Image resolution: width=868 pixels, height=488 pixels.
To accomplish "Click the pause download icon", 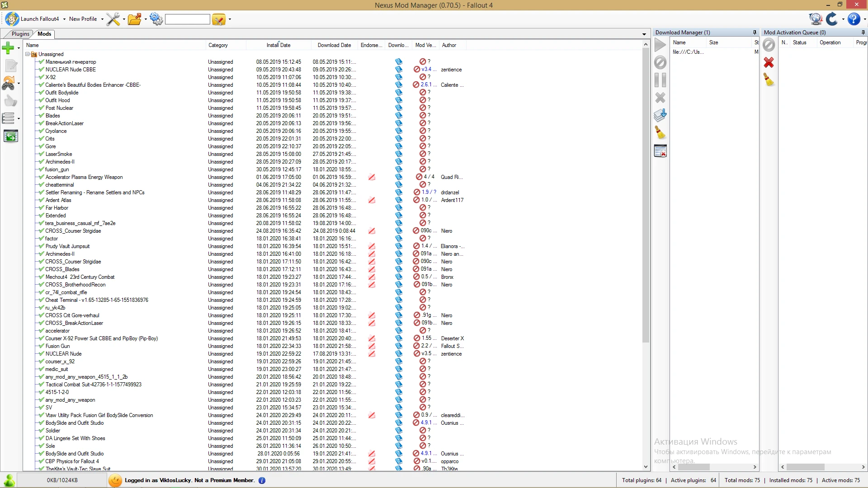I will [x=660, y=80].
